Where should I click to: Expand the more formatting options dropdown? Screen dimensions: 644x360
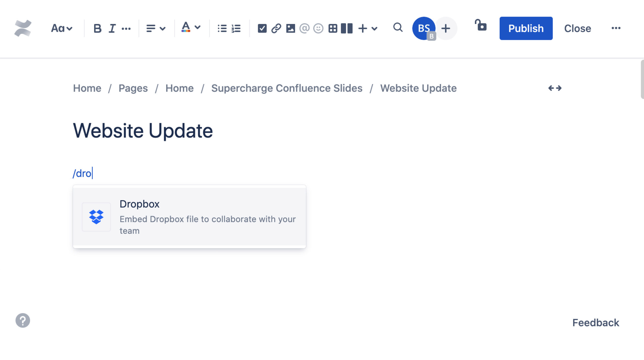click(126, 28)
